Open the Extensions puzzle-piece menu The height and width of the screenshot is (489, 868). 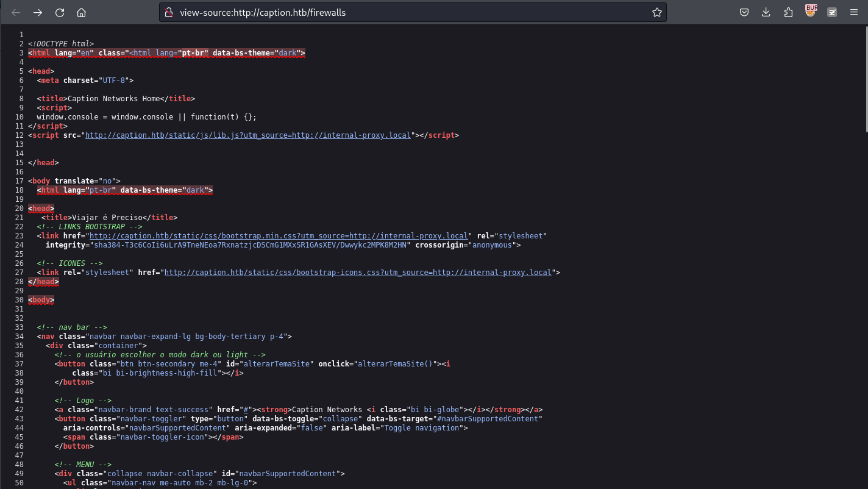tap(788, 12)
